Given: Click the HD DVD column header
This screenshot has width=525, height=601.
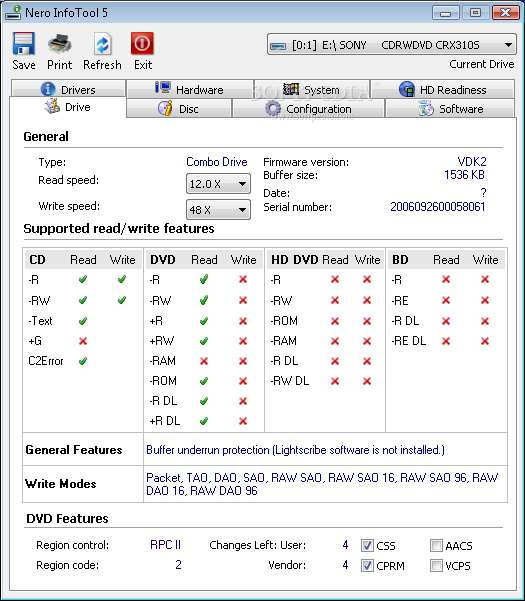Looking at the screenshot, I should (294, 259).
